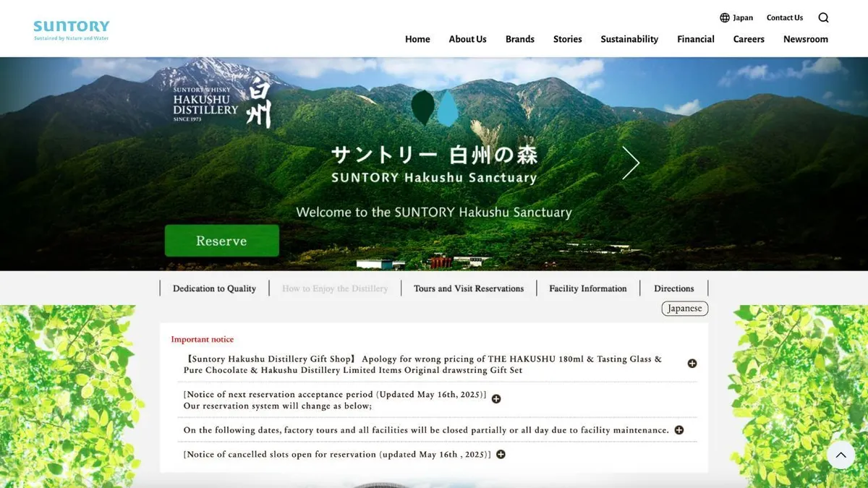
Task: Expand the next reservation acceptance period notice
Action: pos(496,398)
